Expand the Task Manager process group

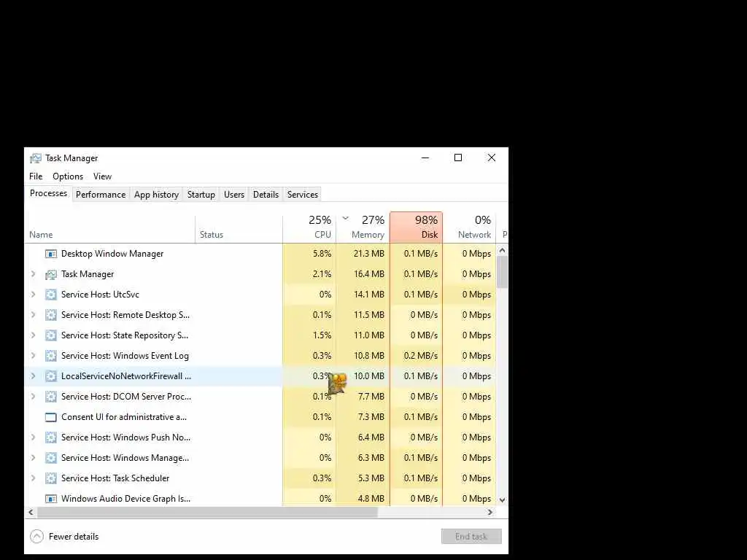click(33, 274)
